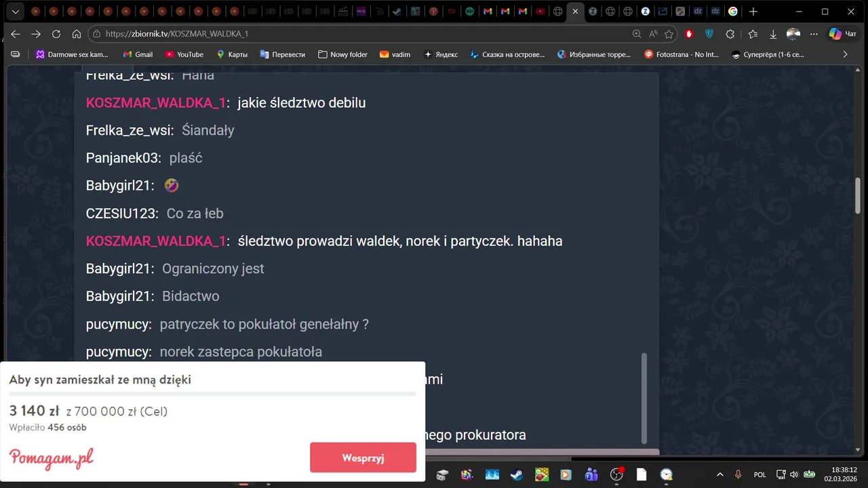Open the blue shield VPN extension
The height and width of the screenshot is (488, 868).
pos(710,34)
